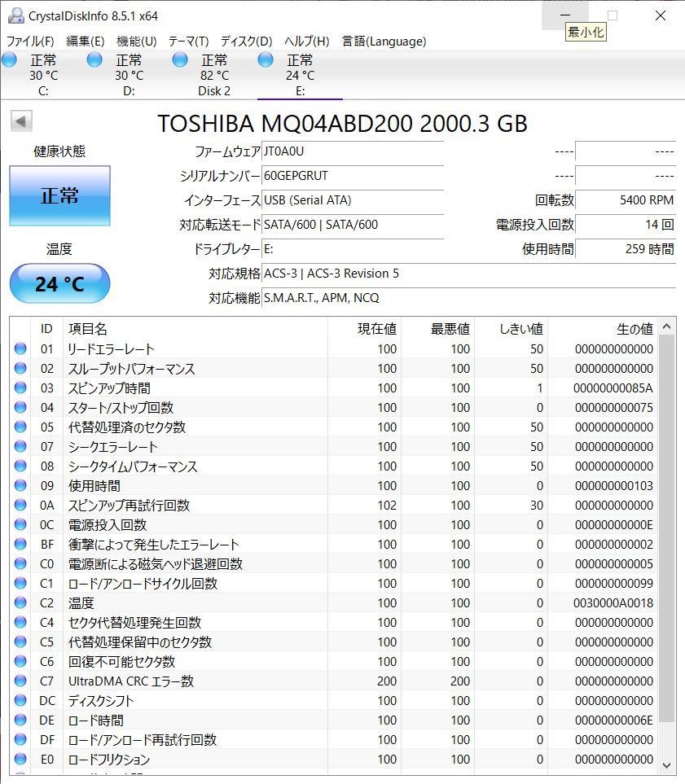Screen dimensions: 685x784
Task: Click the 正常 health status button
Action: tap(59, 195)
